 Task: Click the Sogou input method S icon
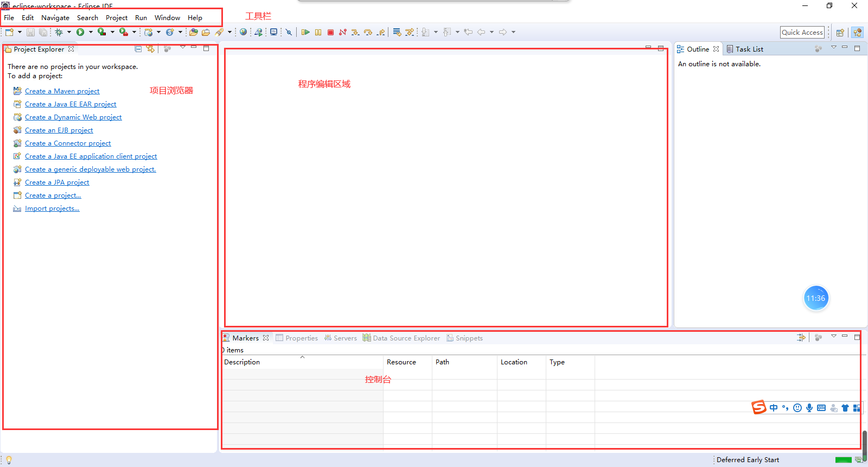[x=758, y=407]
